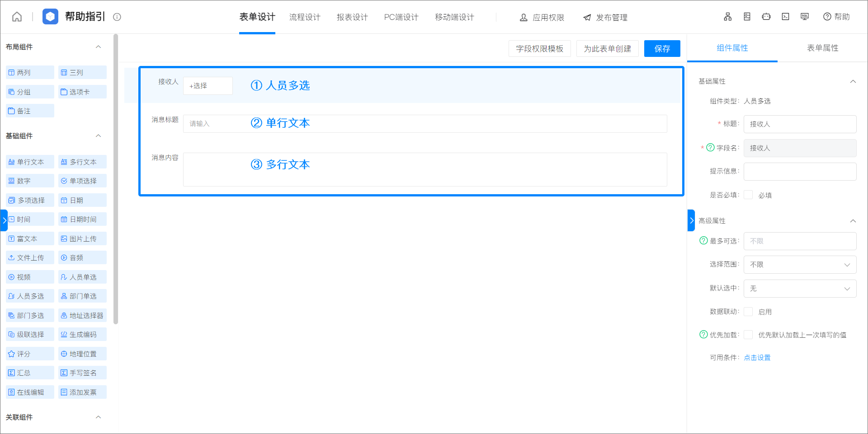This screenshot has height=434, width=868.
Task: Open the 默认选中 dropdown
Action: click(800, 288)
